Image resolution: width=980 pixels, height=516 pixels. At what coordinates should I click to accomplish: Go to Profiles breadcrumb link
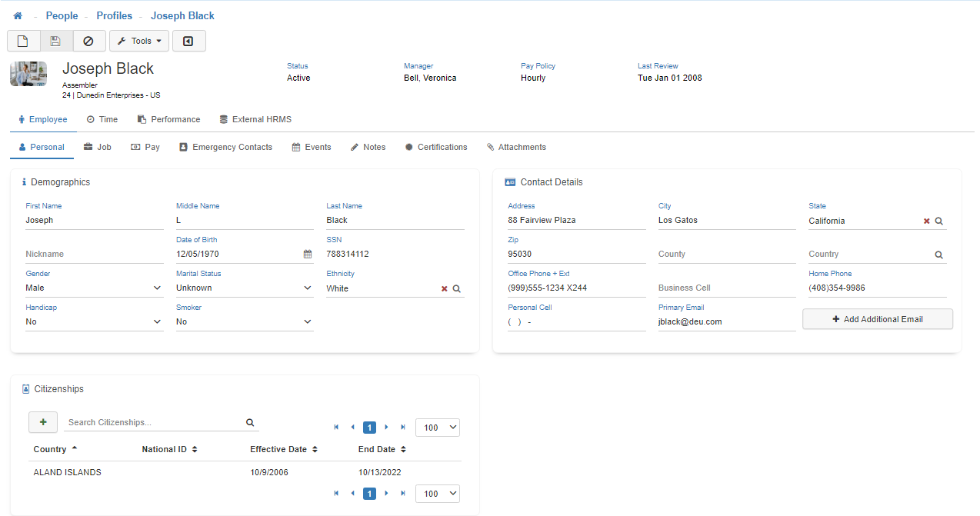tap(115, 15)
